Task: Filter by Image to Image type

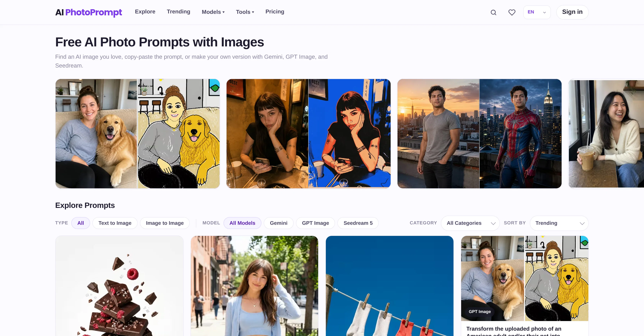Action: 165,223
